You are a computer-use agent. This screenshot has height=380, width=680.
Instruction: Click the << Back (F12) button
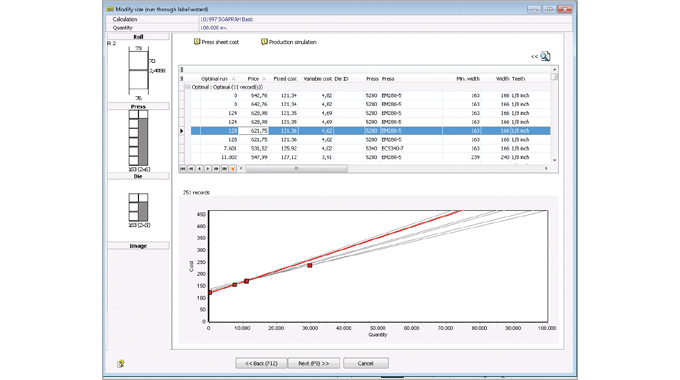(x=261, y=363)
